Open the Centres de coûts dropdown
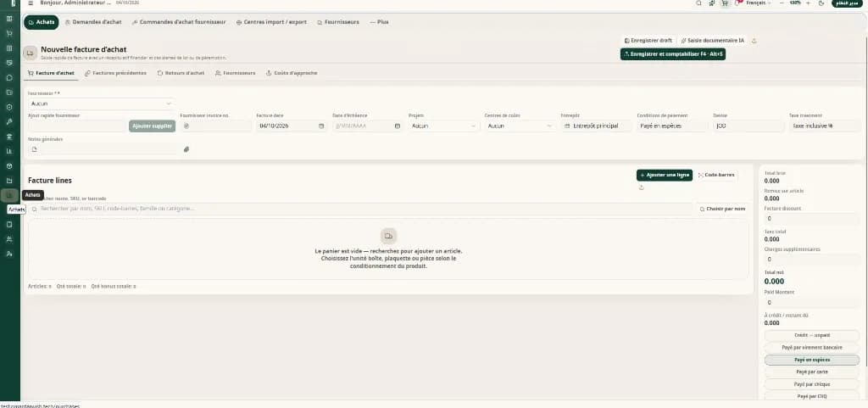The image size is (868, 408). (x=520, y=126)
